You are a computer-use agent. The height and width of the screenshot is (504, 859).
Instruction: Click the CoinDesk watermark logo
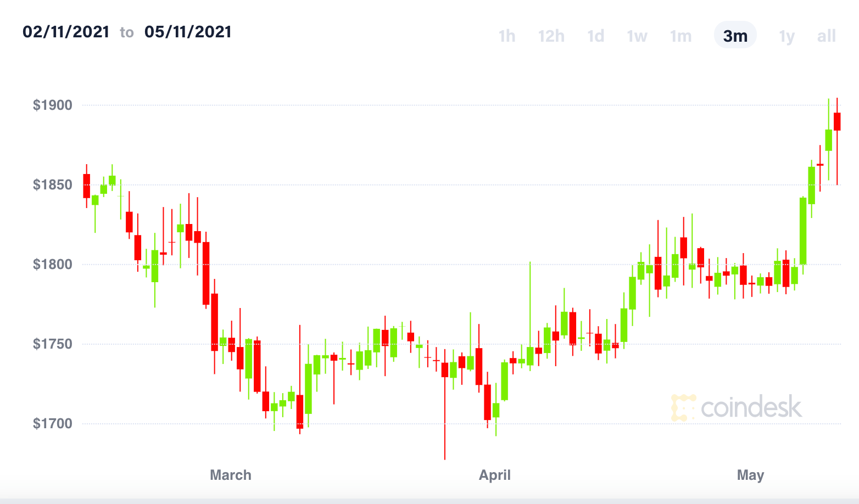point(737,407)
